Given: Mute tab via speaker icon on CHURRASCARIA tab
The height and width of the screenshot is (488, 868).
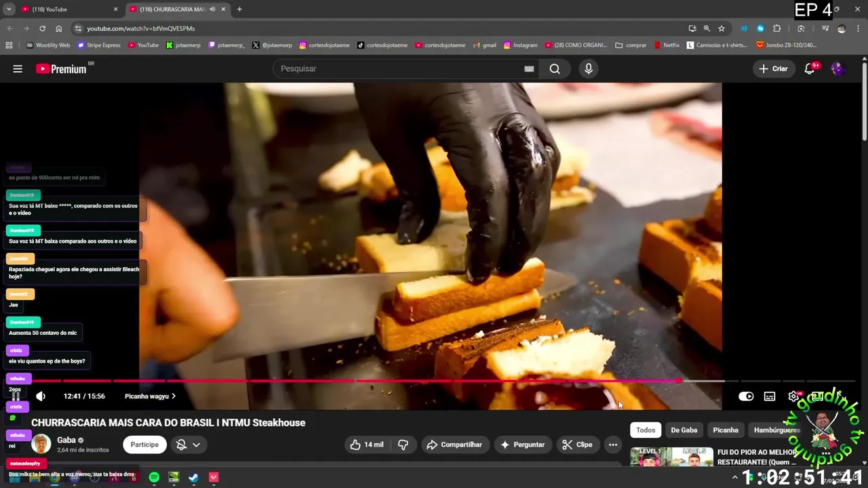Looking at the screenshot, I should point(212,9).
